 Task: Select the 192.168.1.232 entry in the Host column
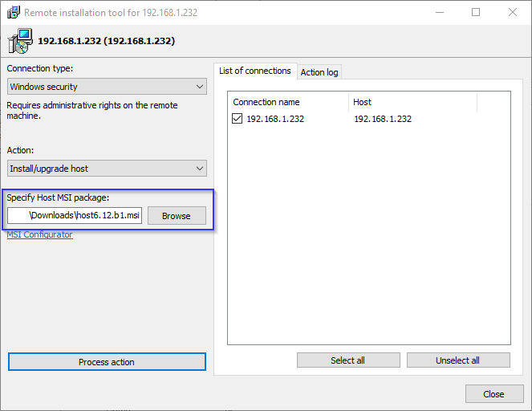coord(383,119)
